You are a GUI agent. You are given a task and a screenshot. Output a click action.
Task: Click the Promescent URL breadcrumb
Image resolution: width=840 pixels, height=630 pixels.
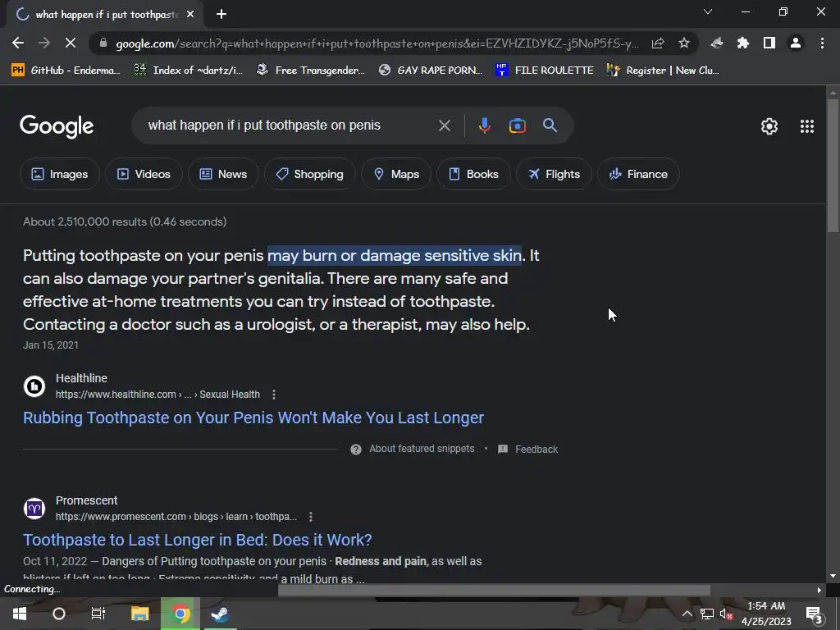point(176,517)
